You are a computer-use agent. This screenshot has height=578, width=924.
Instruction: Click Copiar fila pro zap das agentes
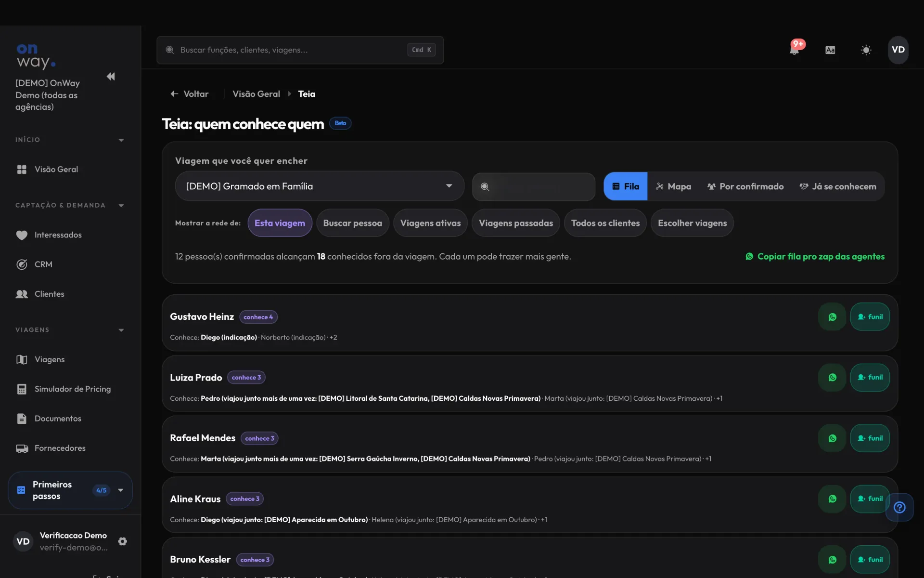815,257
